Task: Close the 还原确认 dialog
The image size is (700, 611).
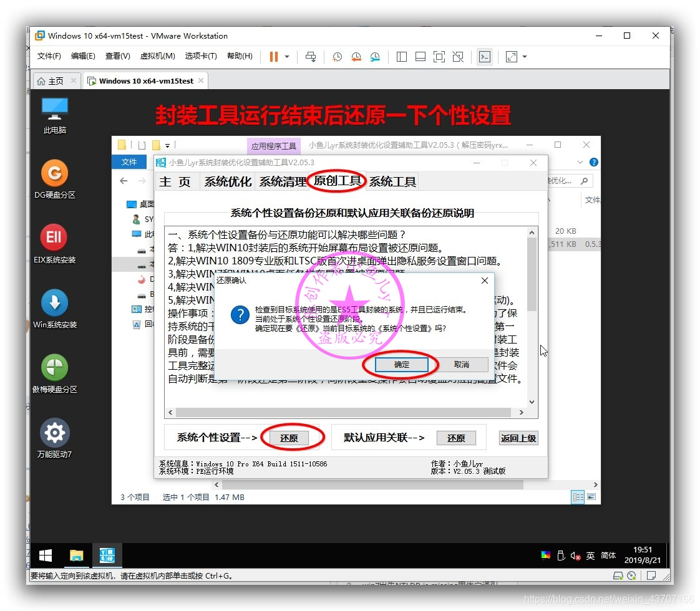Action: tap(484, 281)
